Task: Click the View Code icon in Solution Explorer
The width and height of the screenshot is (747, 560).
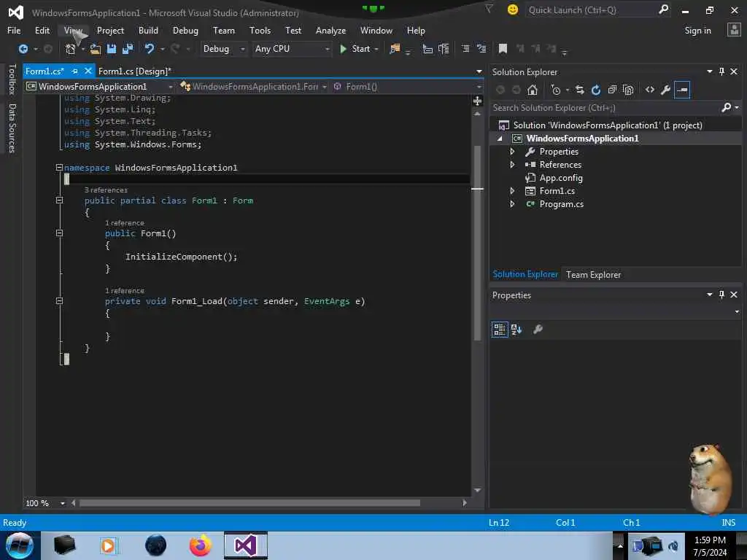Action: coord(650,90)
